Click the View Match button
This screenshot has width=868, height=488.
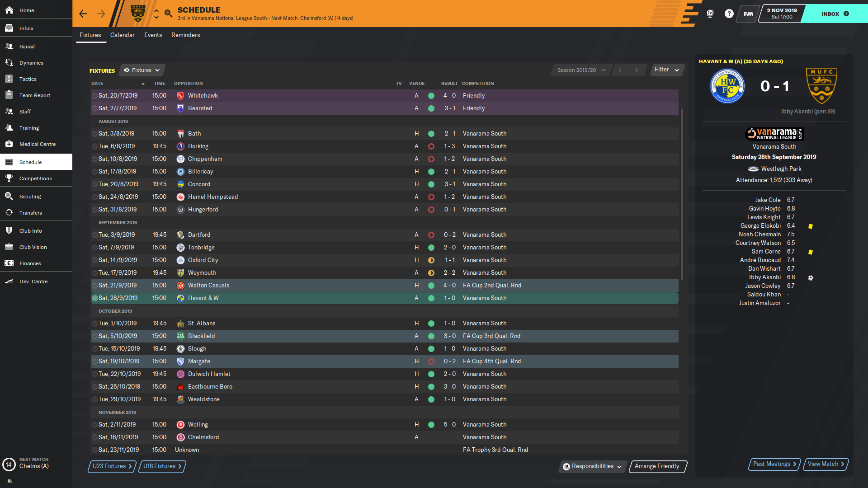[x=826, y=464]
